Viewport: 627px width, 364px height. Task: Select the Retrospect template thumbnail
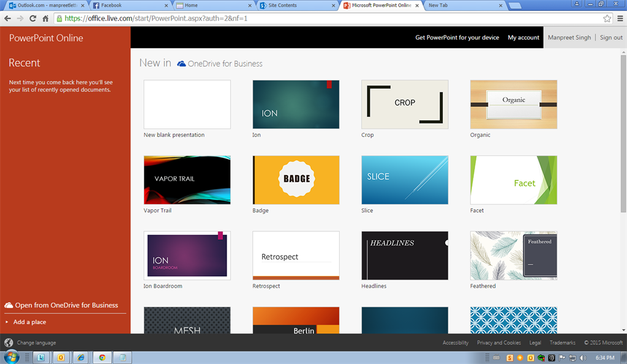[x=296, y=255]
